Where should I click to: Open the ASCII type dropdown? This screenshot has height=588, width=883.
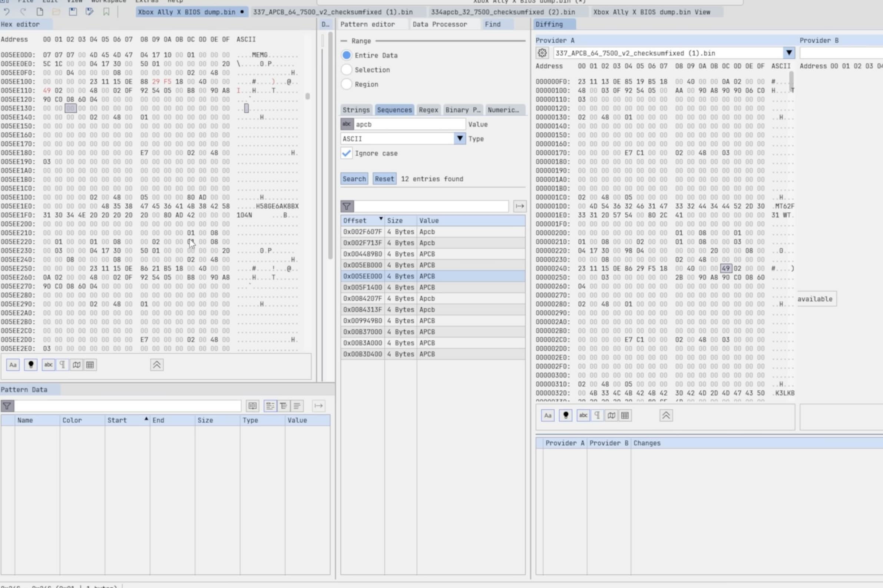(460, 139)
